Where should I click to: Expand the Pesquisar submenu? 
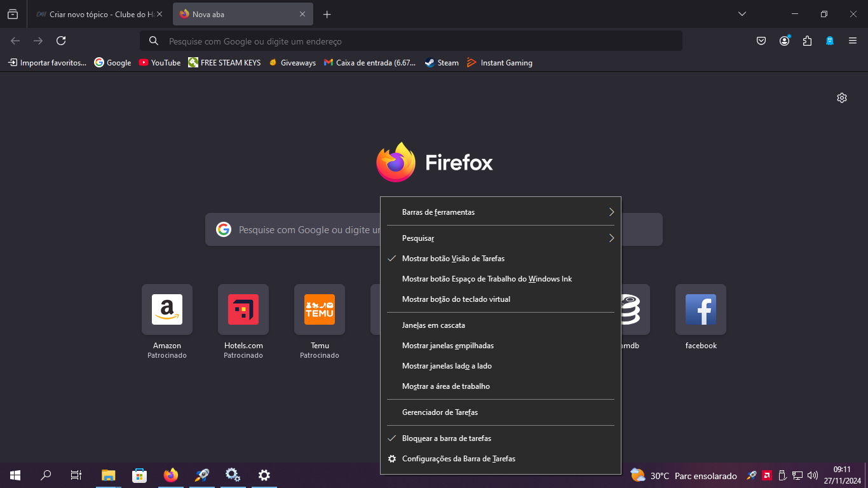pyautogui.click(x=501, y=238)
